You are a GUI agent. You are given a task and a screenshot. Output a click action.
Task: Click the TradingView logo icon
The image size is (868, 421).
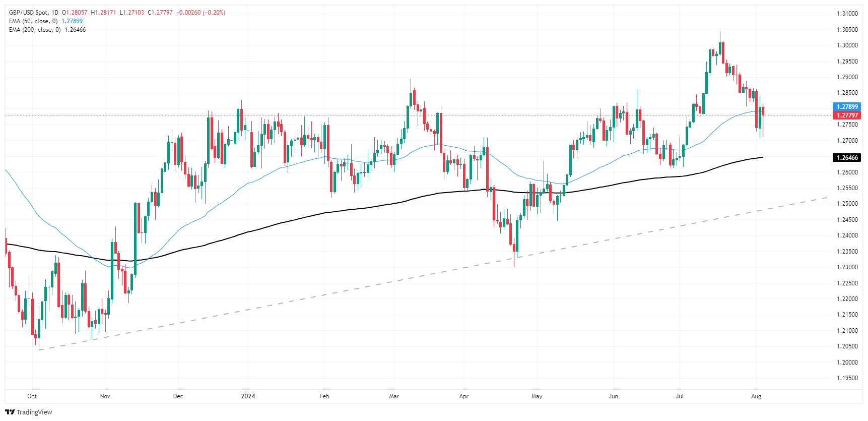(10, 412)
